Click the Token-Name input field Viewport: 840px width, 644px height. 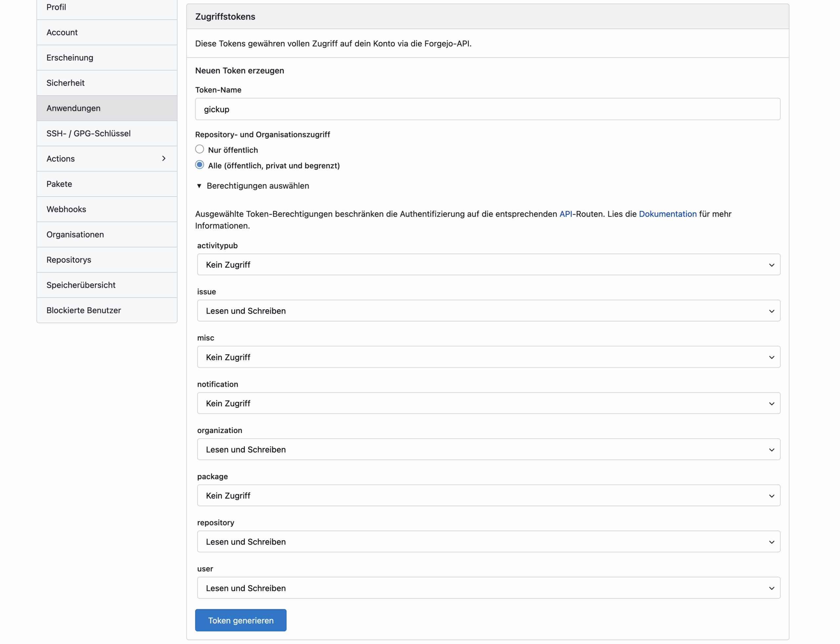pos(487,109)
